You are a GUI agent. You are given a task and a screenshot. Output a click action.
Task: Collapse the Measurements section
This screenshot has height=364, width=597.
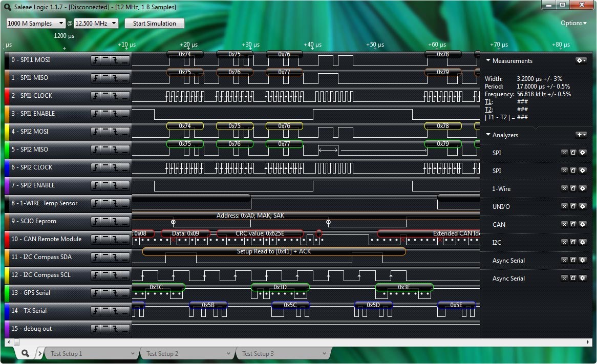coord(488,60)
